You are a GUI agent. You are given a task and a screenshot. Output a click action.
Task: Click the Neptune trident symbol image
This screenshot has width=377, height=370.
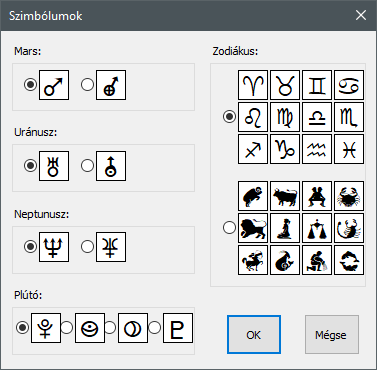54,247
